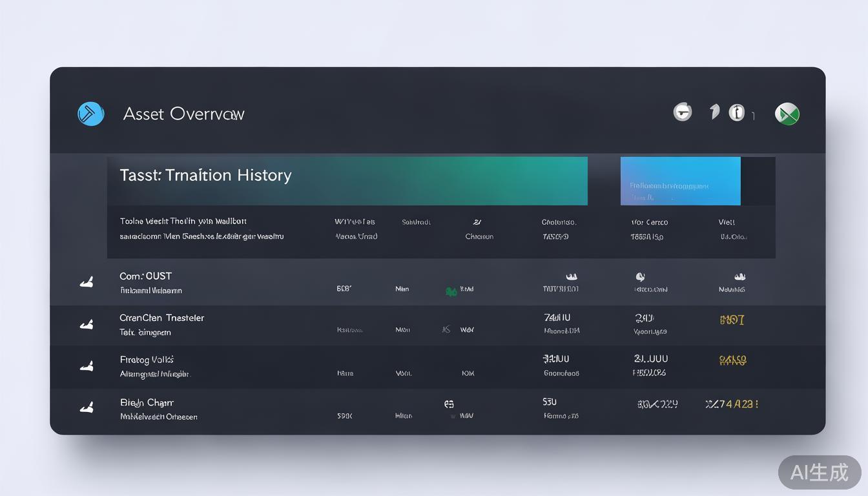868x496 pixels.
Task: Click the leftmost white circular header icon
Action: (x=683, y=112)
